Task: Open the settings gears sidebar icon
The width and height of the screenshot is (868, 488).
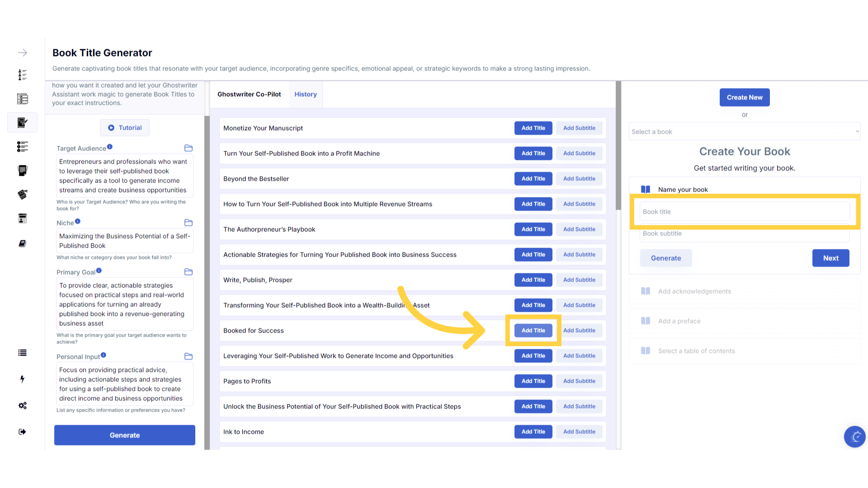Action: click(22, 405)
